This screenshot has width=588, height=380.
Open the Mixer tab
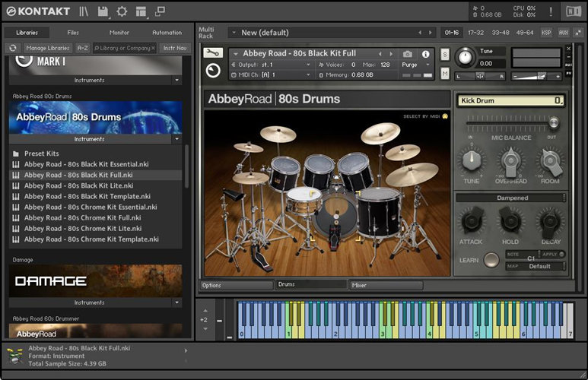point(386,285)
